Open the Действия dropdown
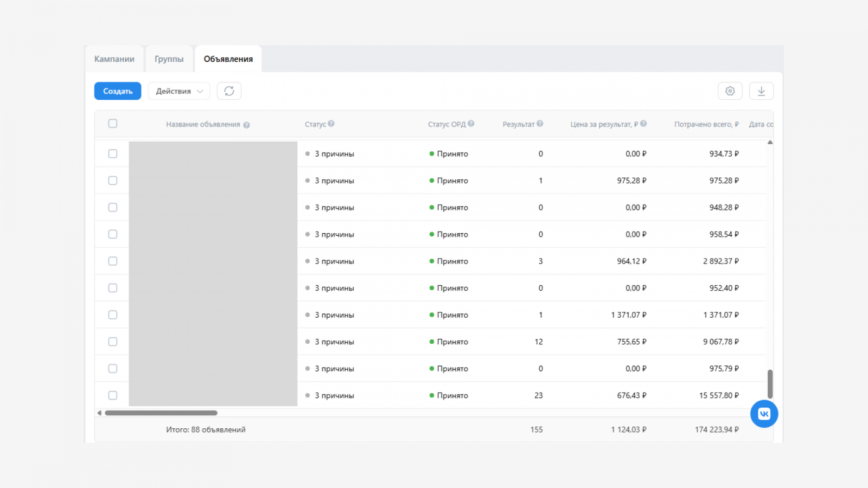 point(179,91)
